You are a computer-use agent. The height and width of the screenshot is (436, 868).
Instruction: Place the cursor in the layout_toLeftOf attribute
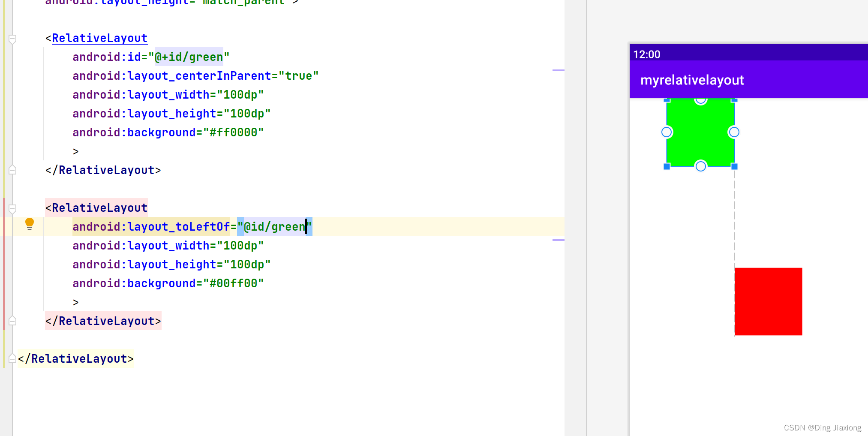pos(151,227)
